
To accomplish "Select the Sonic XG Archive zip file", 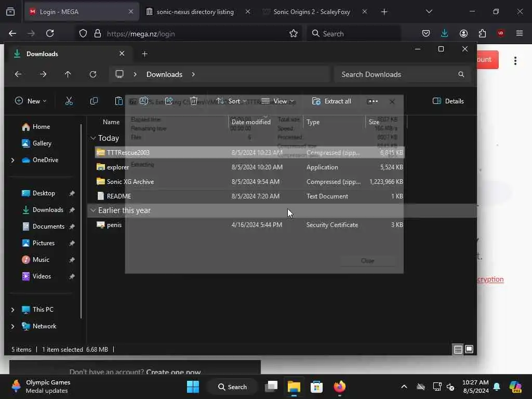I will click(x=249, y=182).
